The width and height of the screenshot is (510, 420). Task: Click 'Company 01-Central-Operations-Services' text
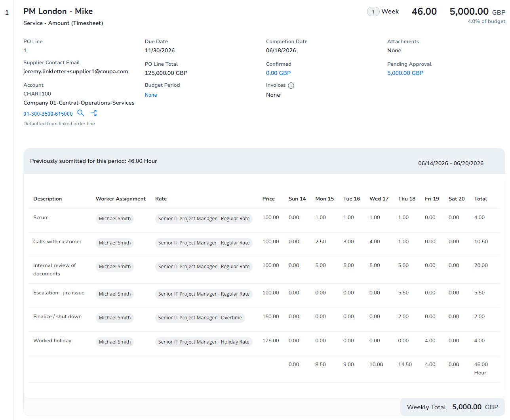click(79, 103)
